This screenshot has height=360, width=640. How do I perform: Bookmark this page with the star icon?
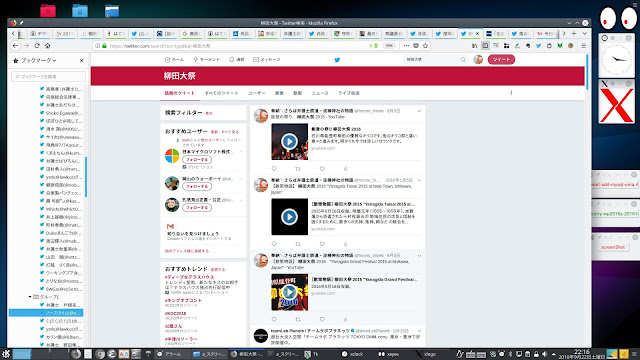425,46
